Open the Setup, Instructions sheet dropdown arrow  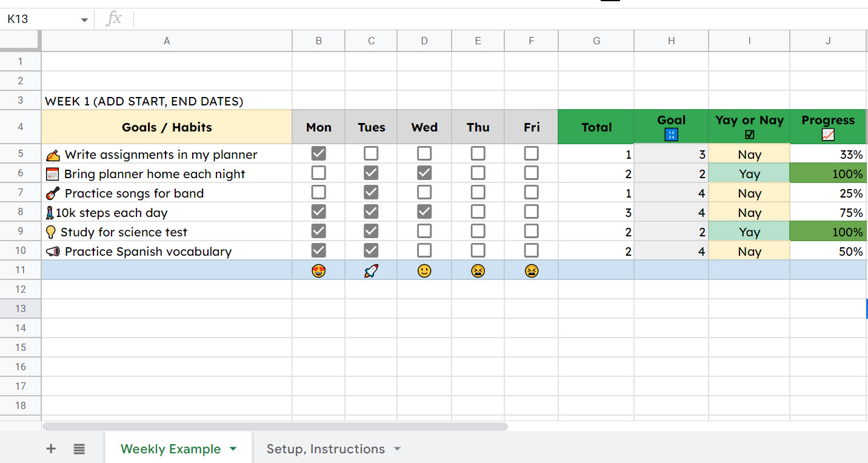coord(398,448)
